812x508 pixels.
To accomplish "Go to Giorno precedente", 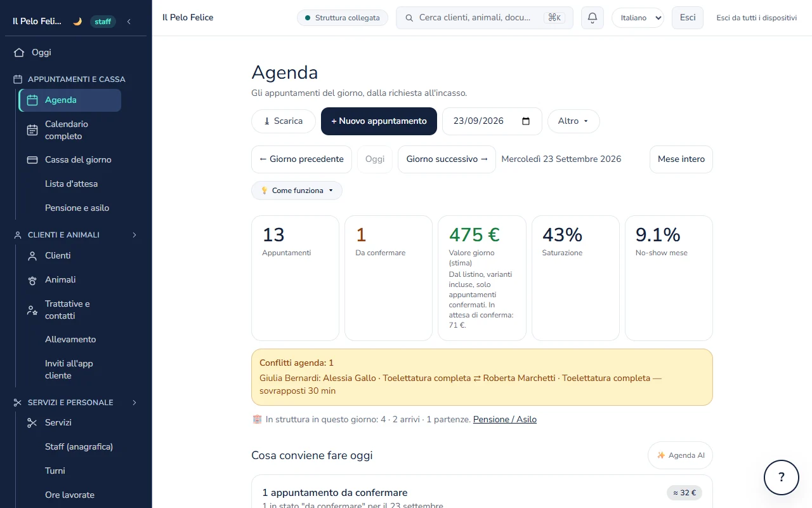I will (301, 159).
